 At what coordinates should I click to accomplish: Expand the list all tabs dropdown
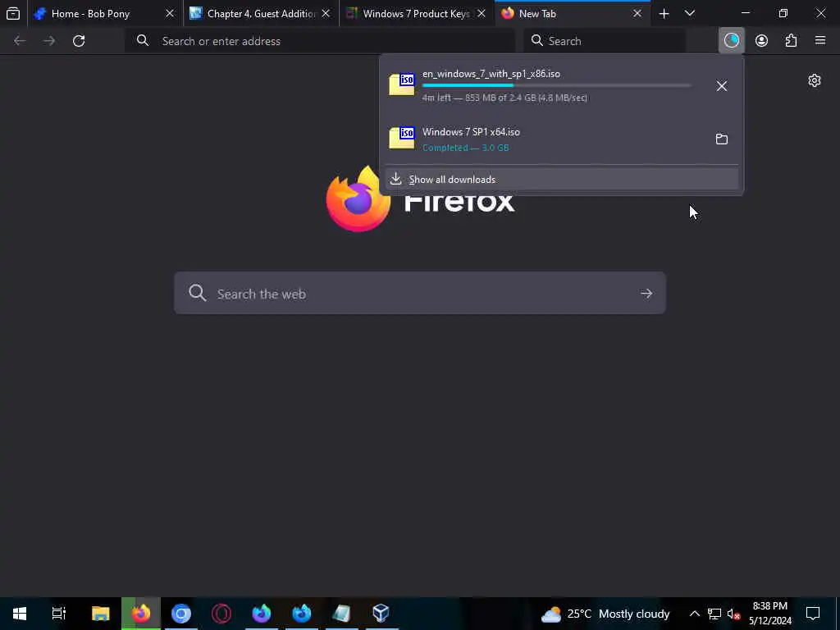pyautogui.click(x=690, y=13)
